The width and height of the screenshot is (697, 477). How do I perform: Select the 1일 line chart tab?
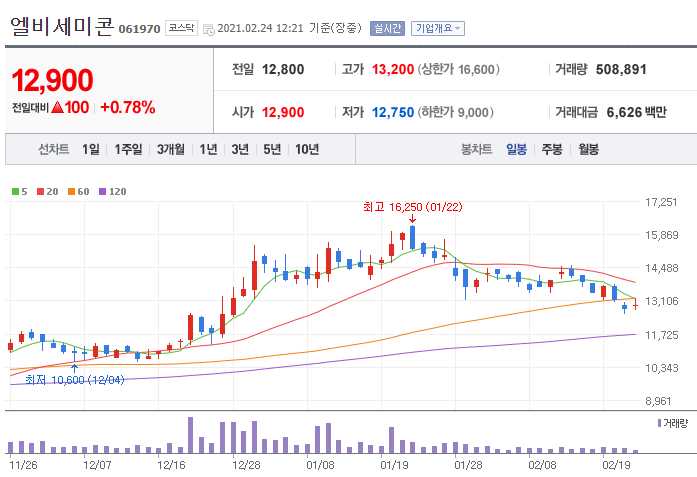pyautogui.click(x=91, y=149)
